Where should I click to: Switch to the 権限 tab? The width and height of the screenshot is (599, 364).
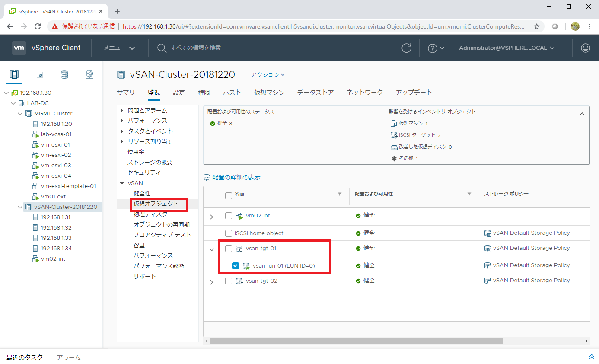(x=204, y=93)
